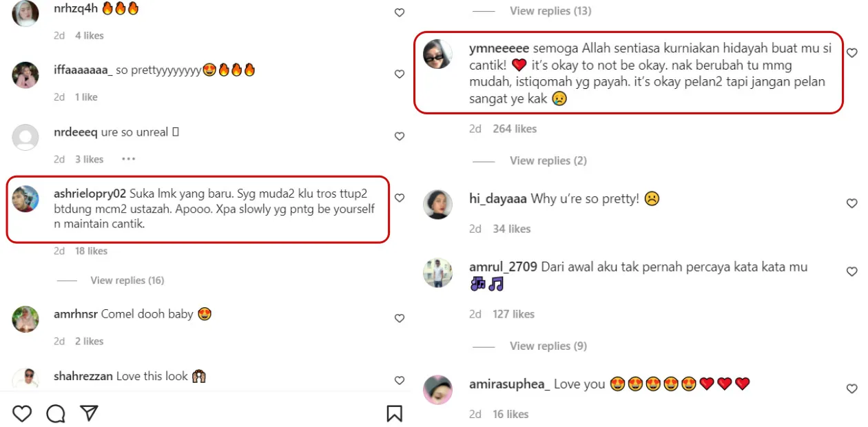
Task: Share the post via paper plane icon
Action: click(89, 413)
